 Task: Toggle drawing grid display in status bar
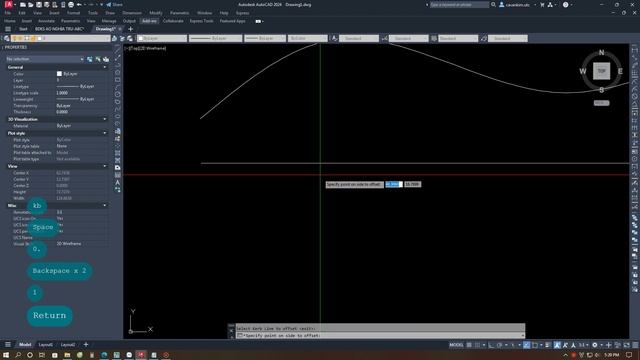[x=469, y=345]
